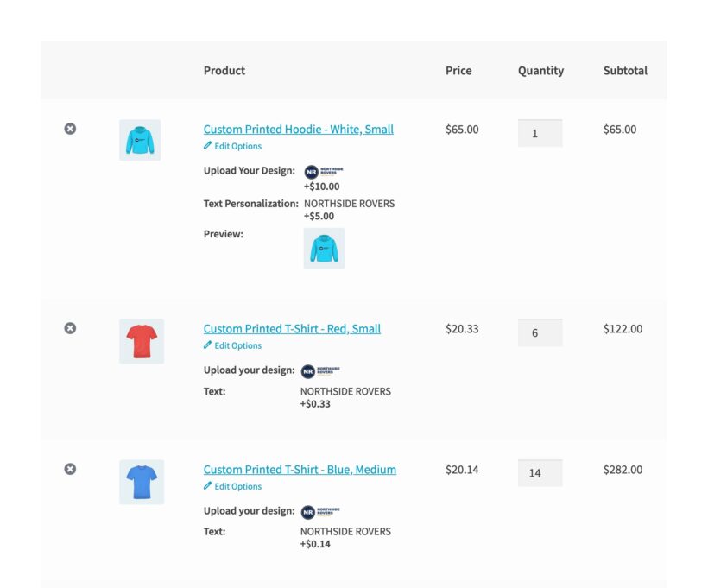Select NORTHSIDE ROVERS text for the hoodie
This screenshot has height=588, width=708.
(x=349, y=204)
